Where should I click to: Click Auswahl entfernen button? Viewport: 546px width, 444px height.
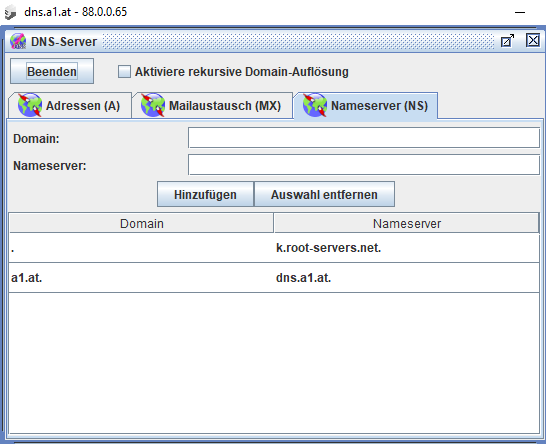pos(324,194)
